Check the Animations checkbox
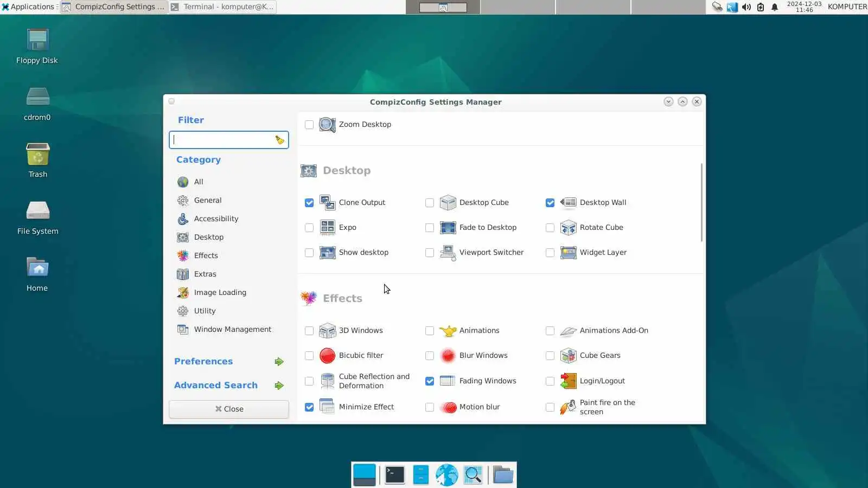This screenshot has width=868, height=488. [x=430, y=331]
